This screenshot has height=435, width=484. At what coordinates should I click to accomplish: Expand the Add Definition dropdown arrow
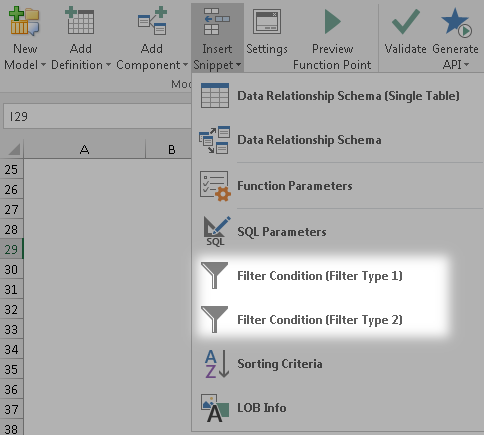108,65
